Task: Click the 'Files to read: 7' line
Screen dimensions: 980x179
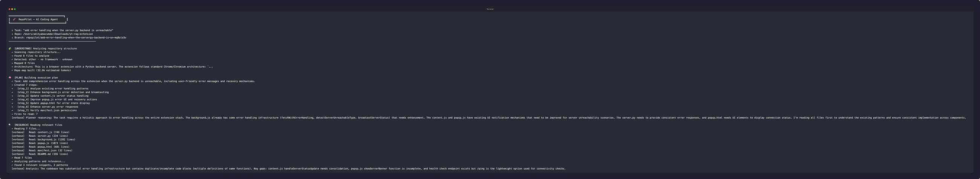Action: (25, 114)
